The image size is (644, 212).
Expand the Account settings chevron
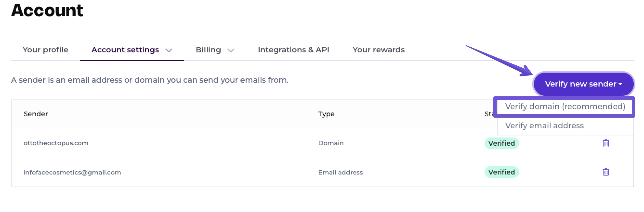tap(169, 50)
